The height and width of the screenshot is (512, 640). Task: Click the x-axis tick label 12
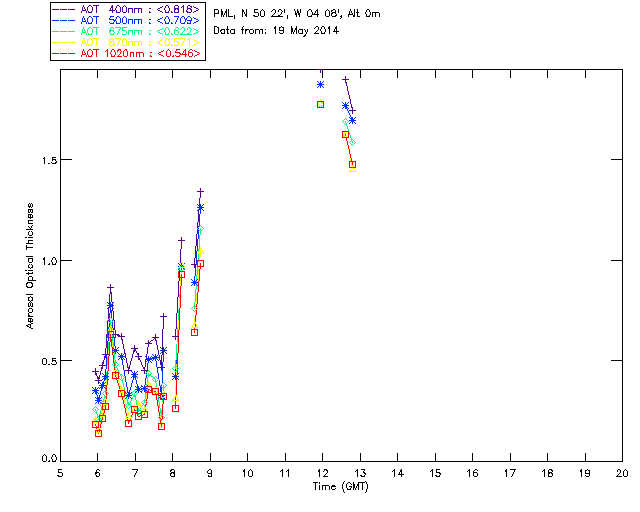tap(322, 474)
